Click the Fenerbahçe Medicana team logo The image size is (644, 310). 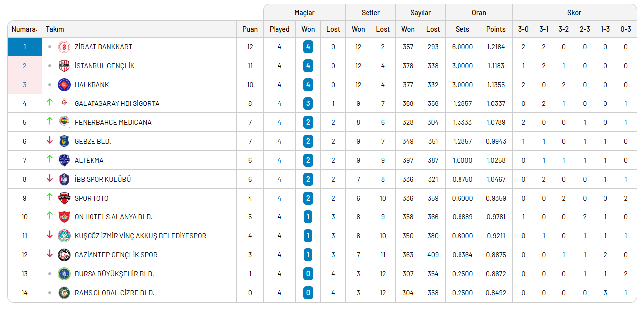[x=65, y=122]
